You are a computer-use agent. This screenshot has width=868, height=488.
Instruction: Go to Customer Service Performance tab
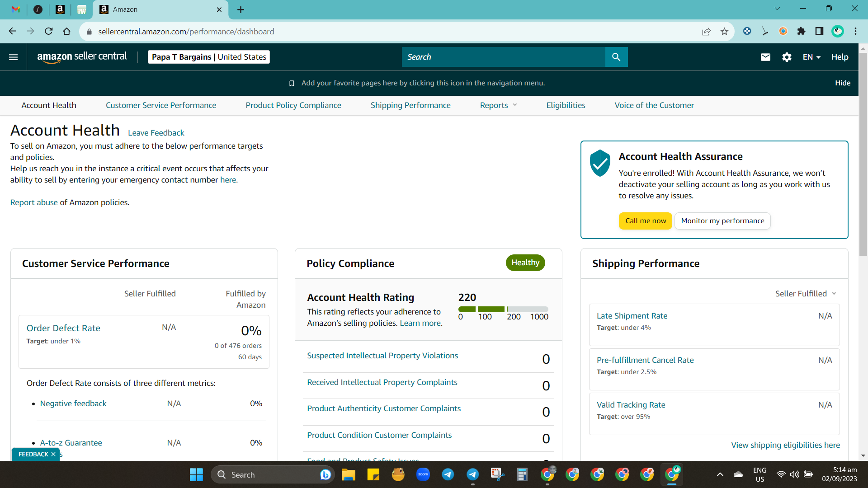[161, 105]
